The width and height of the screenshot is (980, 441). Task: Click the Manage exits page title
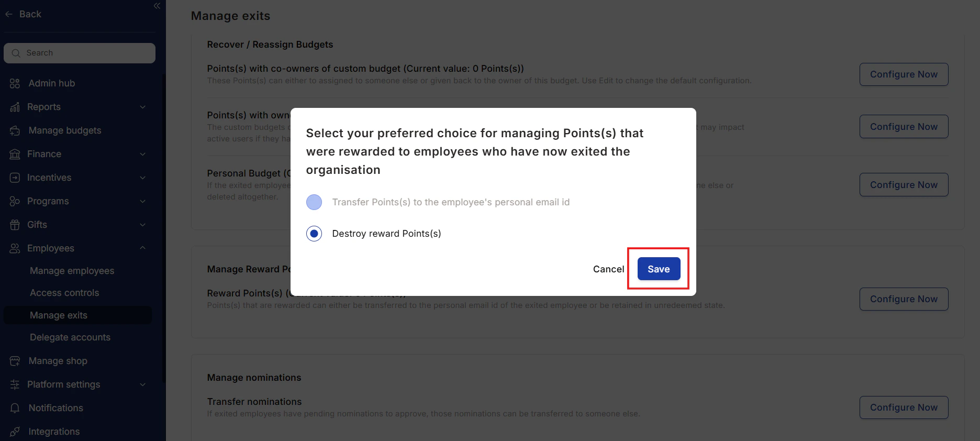[x=230, y=16]
